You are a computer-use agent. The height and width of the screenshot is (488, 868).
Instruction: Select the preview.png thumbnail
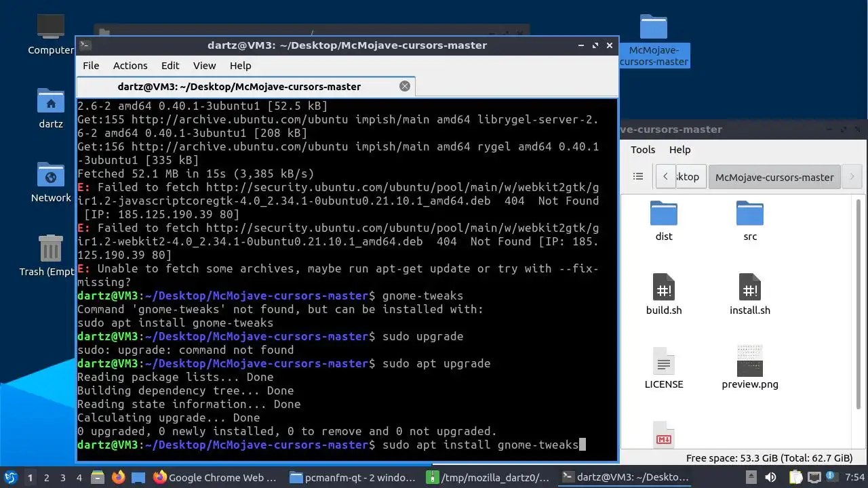(x=750, y=368)
